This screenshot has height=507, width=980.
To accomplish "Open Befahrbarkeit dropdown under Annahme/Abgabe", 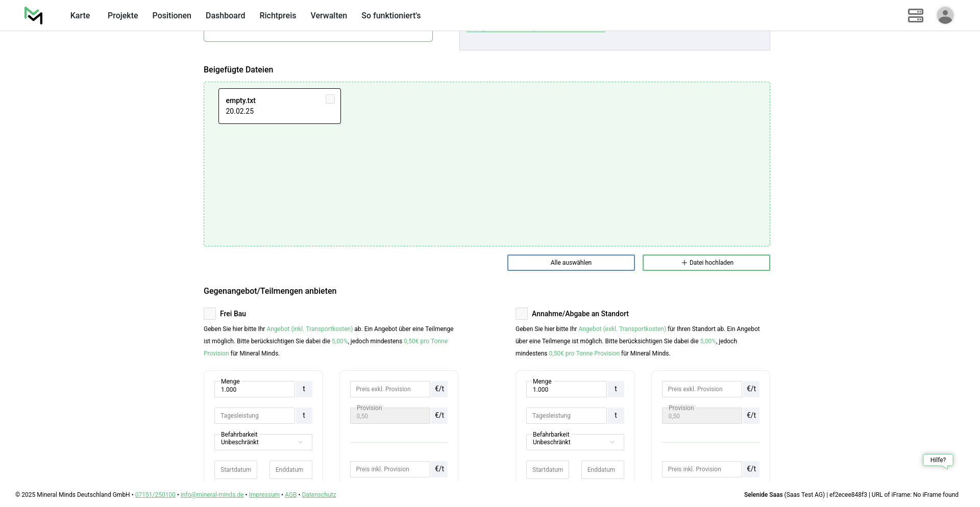I will 575,442.
